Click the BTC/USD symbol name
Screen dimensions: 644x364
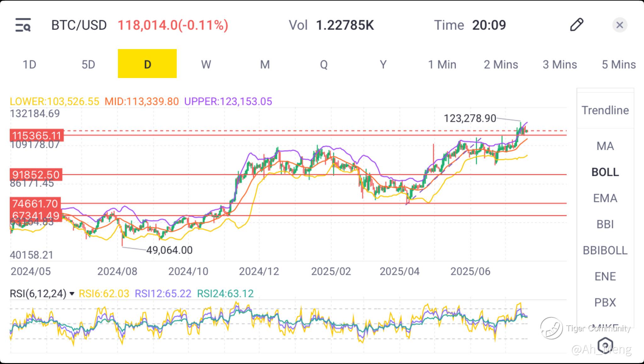click(79, 25)
